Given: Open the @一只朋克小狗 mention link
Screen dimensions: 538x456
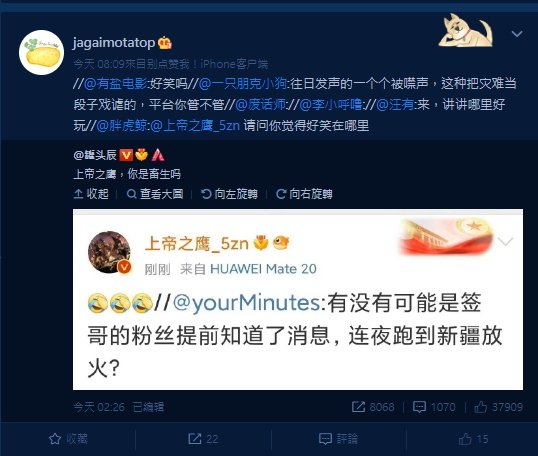Looking at the screenshot, I should click(243, 83).
